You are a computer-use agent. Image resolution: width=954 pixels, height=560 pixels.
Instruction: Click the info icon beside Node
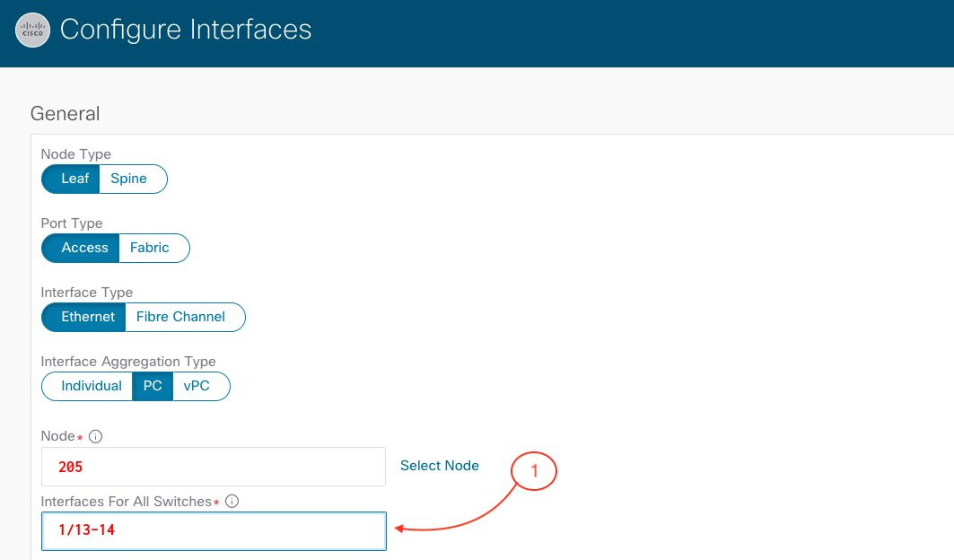[96, 437]
